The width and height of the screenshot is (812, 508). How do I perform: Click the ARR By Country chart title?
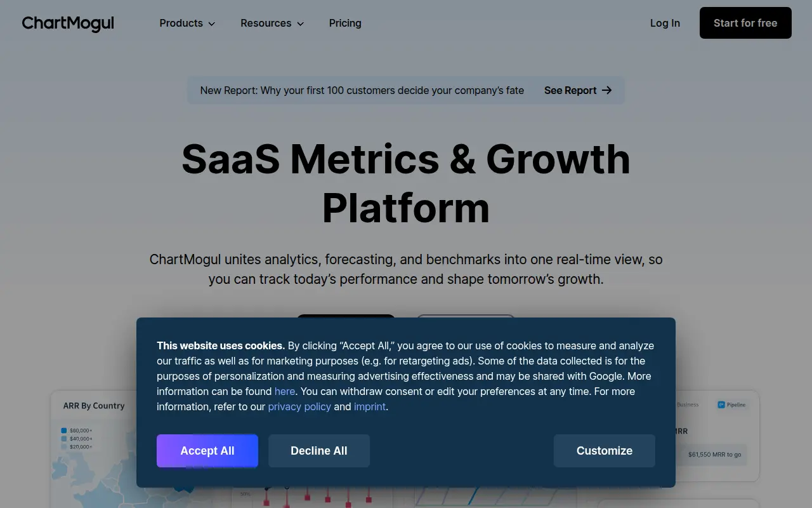pos(94,406)
